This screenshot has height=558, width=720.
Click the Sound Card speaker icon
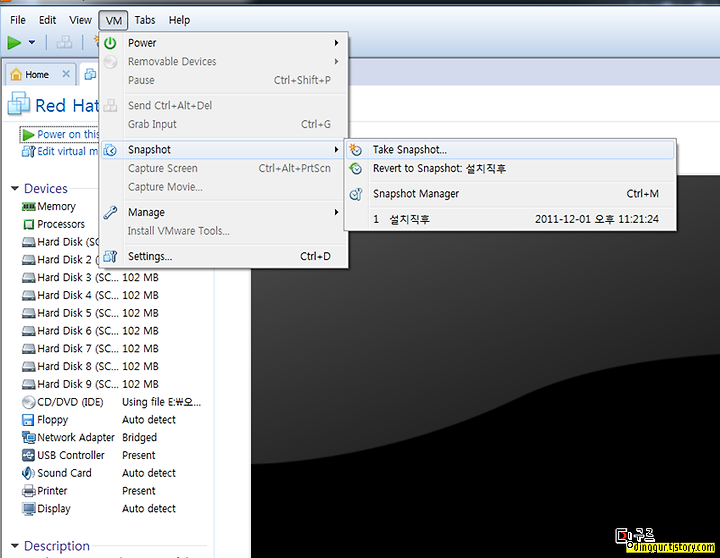28,473
